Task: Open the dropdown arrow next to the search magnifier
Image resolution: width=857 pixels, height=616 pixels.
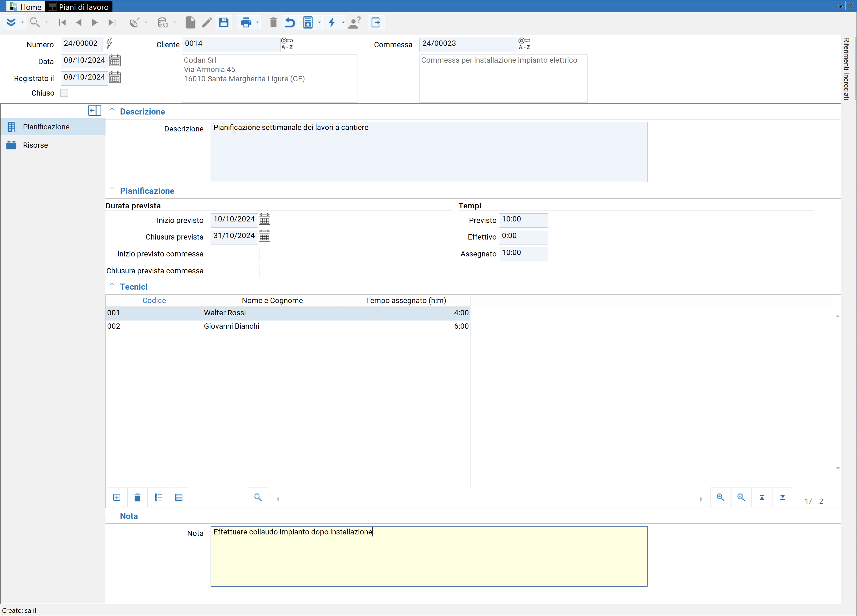Action: pos(46,23)
